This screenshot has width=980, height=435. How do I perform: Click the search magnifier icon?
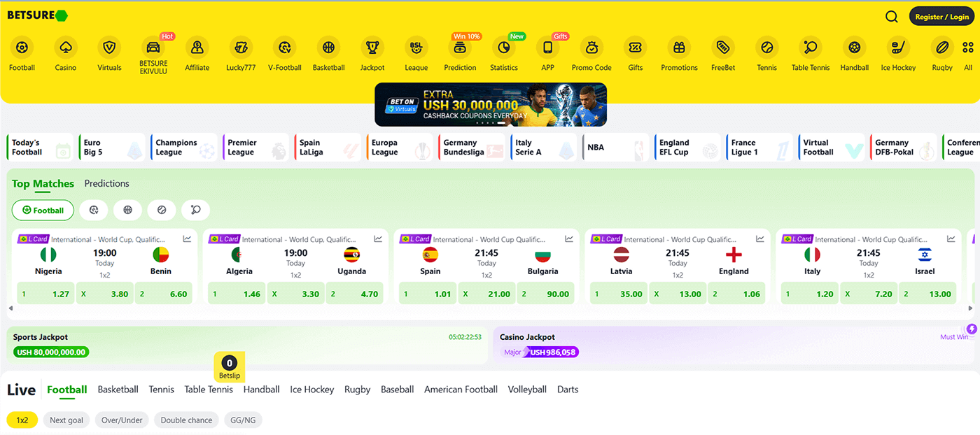(x=891, y=15)
